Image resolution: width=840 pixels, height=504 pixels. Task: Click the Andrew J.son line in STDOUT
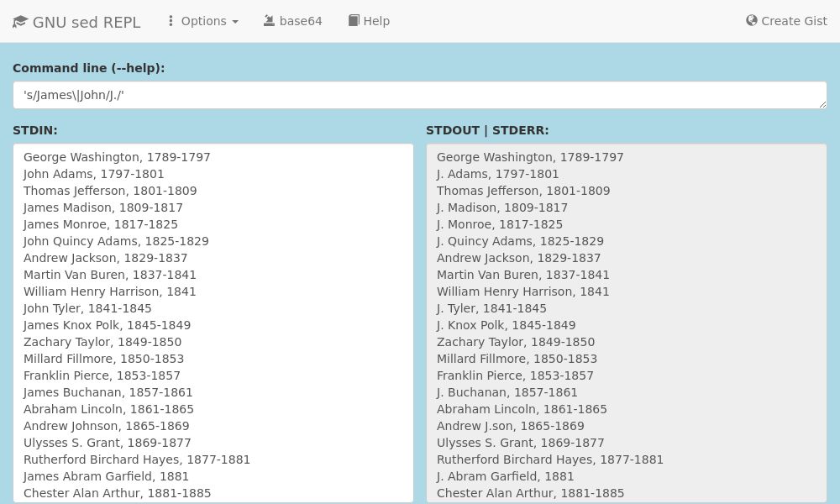pos(510,426)
